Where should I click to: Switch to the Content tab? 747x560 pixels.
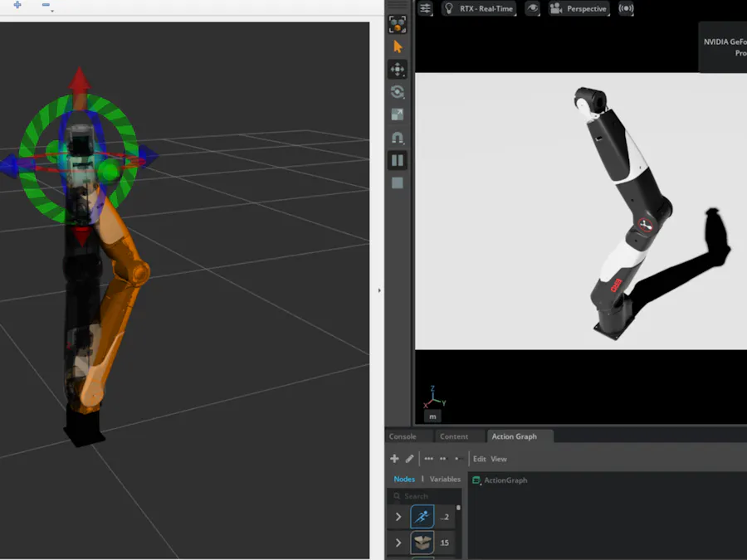[x=454, y=436]
